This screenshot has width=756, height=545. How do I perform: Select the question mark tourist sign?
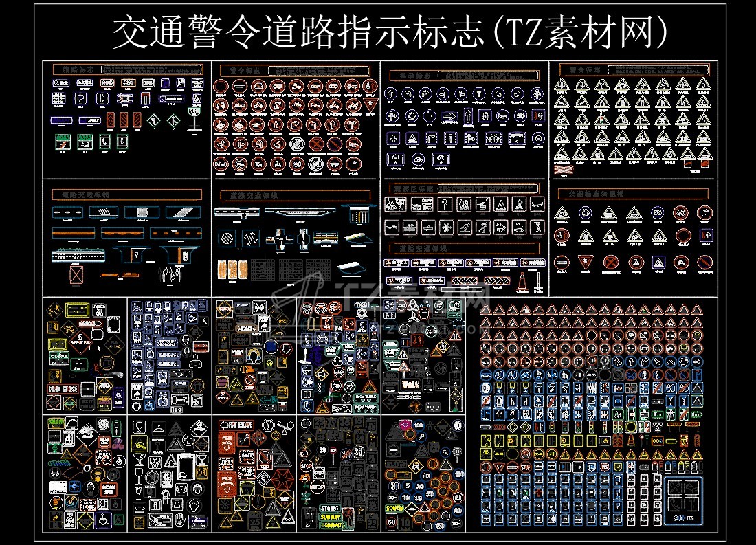coord(444,204)
